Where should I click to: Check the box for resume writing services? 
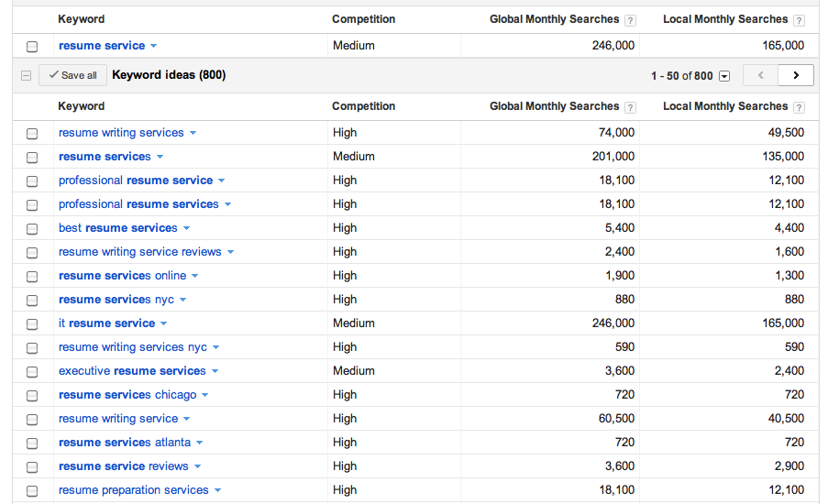pos(33,134)
